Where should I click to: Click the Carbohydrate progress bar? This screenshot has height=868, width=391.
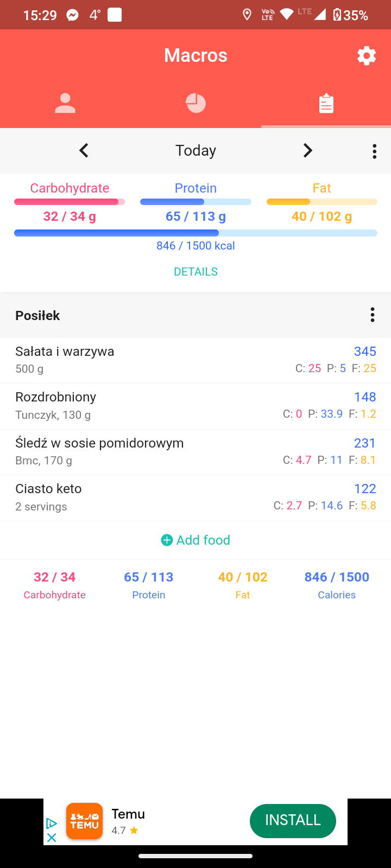coord(70,202)
